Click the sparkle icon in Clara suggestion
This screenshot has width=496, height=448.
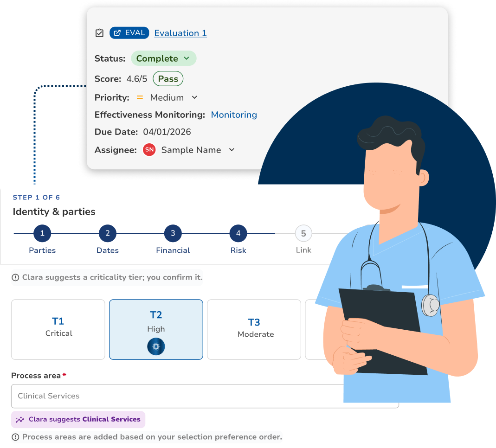tap(20, 420)
